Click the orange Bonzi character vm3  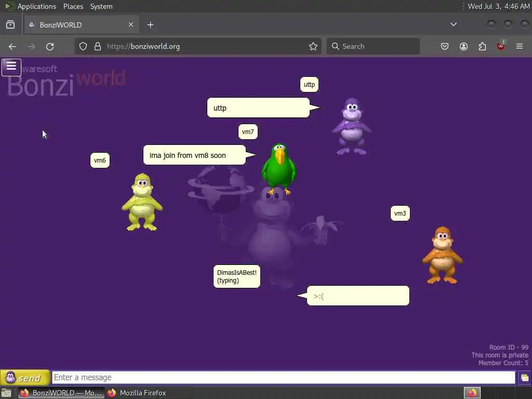coord(443,255)
